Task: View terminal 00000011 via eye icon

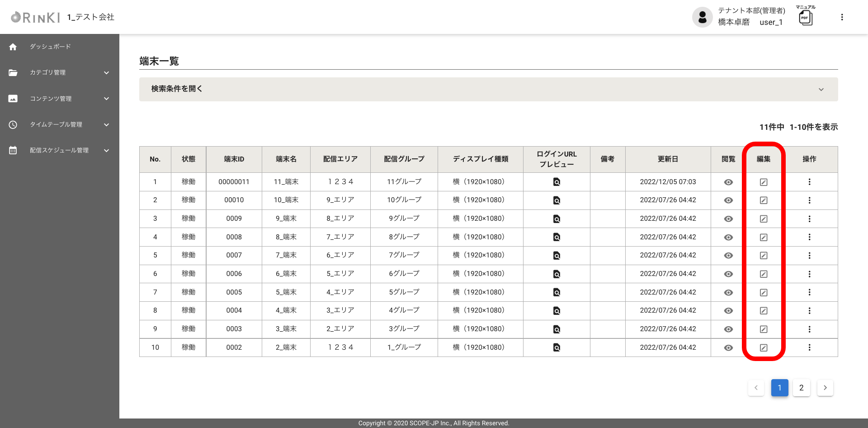Action: coord(728,182)
